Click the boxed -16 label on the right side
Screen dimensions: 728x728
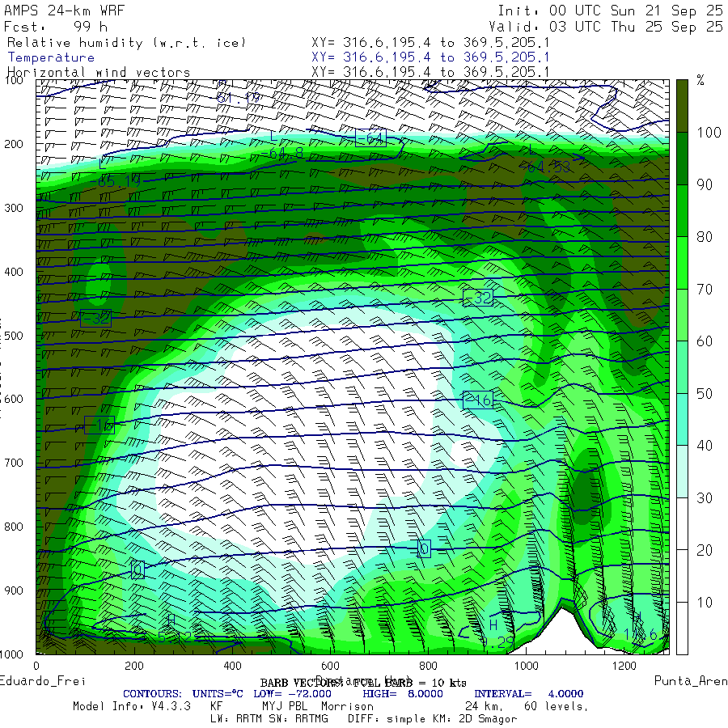click(478, 400)
